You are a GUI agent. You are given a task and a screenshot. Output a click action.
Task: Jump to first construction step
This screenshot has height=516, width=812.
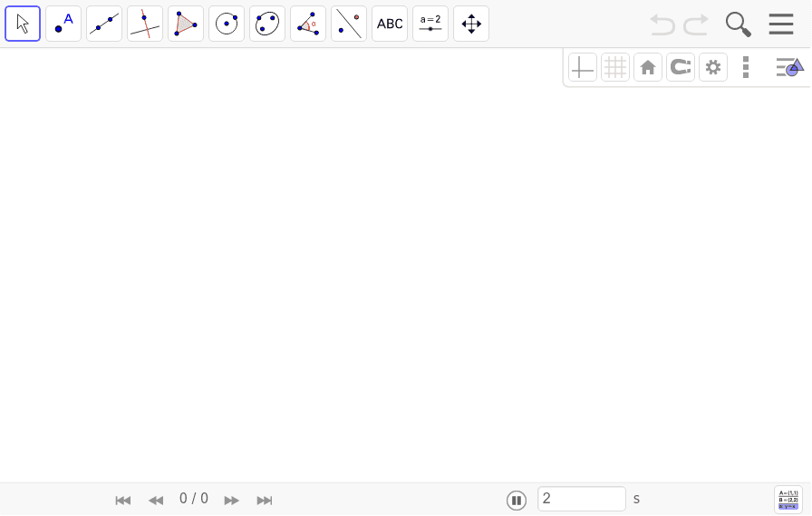click(122, 500)
